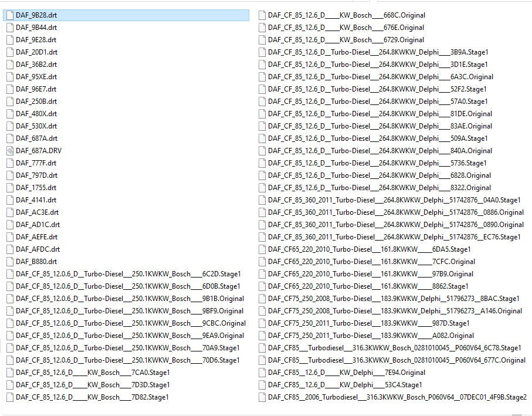Click the file icon next to DAF_B880.drt

point(9,262)
